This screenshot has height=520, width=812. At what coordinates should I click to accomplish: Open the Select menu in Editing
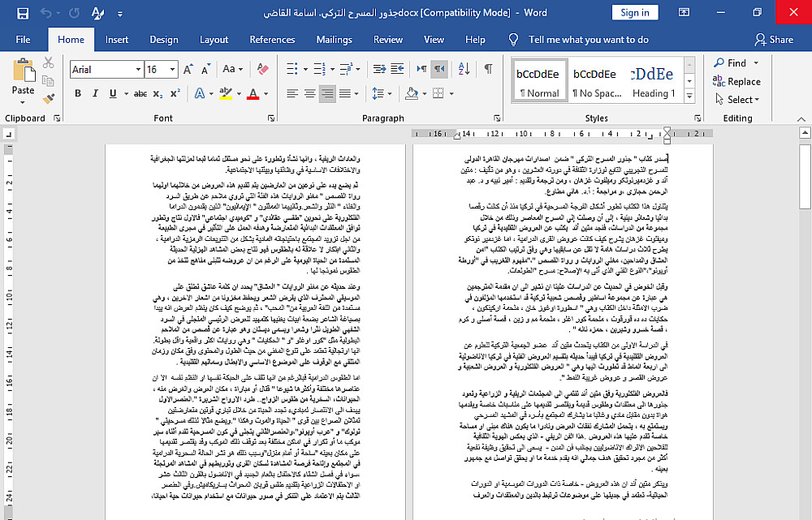(x=737, y=99)
